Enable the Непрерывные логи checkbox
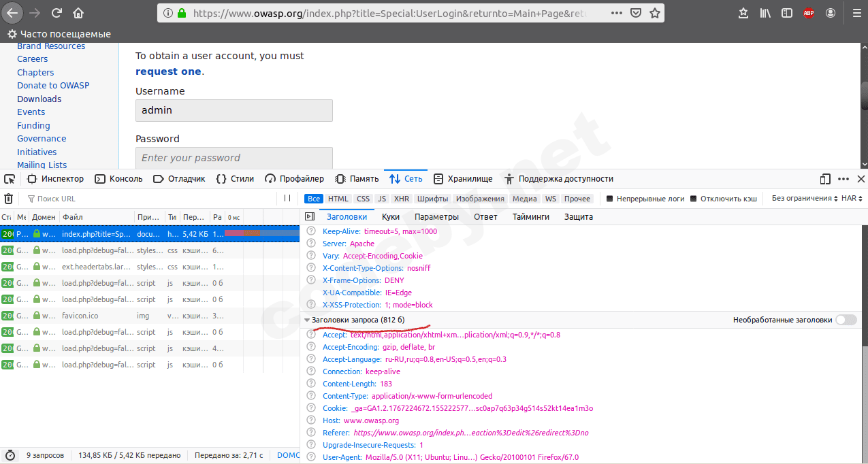 [610, 199]
